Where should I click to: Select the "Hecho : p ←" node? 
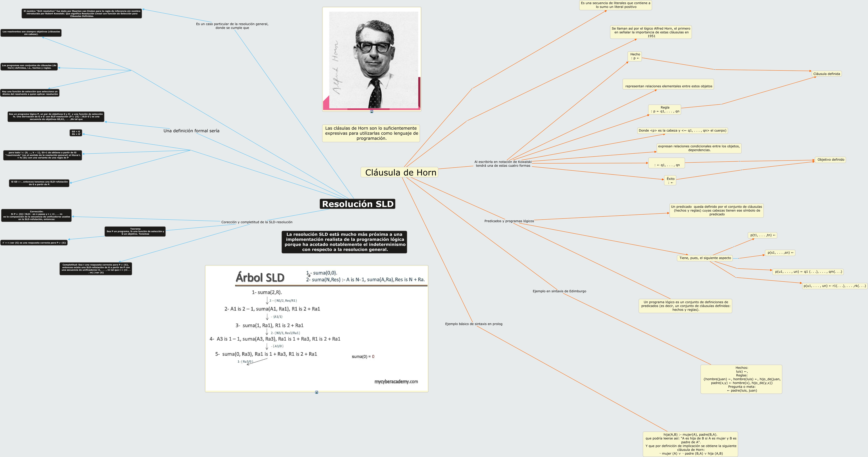635,56
